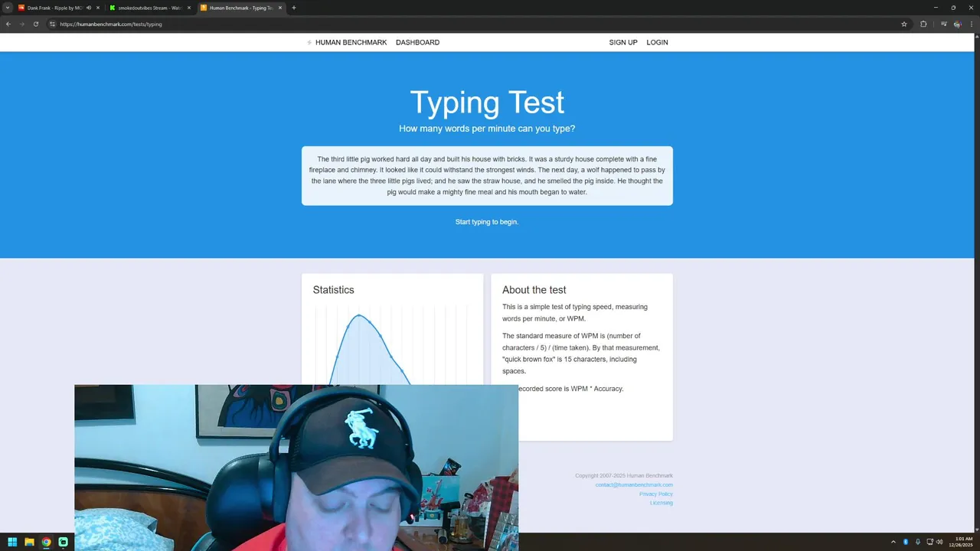This screenshot has width=980, height=551.
Task: Close the smokedoutvibes Stream tab
Action: (x=189, y=8)
